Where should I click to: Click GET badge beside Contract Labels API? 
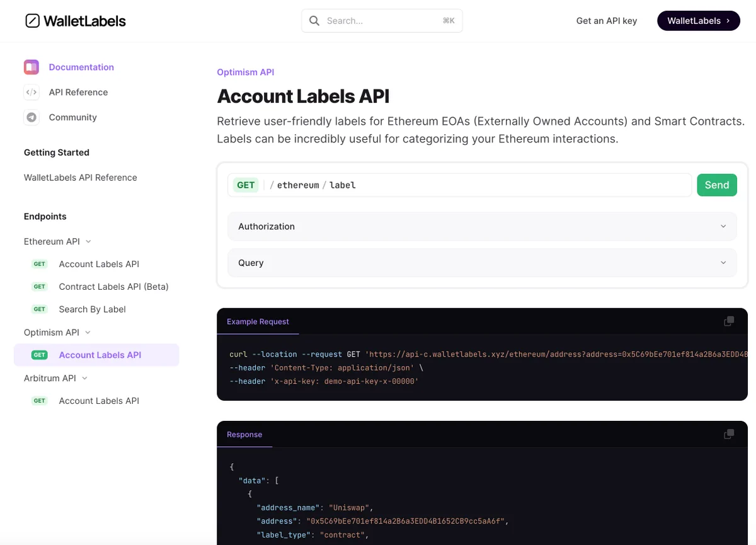coord(40,287)
